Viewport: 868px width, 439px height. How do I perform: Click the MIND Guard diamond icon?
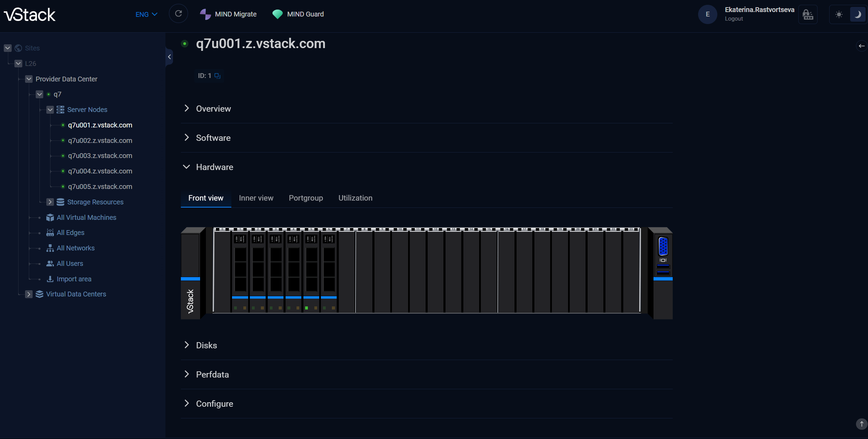pos(277,14)
